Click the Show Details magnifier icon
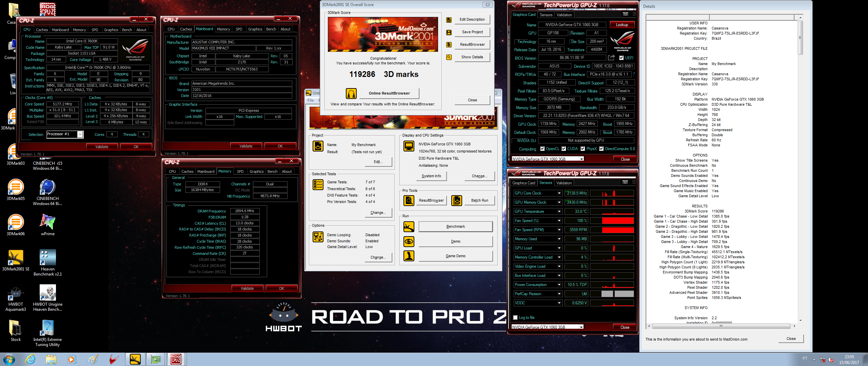This screenshot has height=366, width=868. 449,57
